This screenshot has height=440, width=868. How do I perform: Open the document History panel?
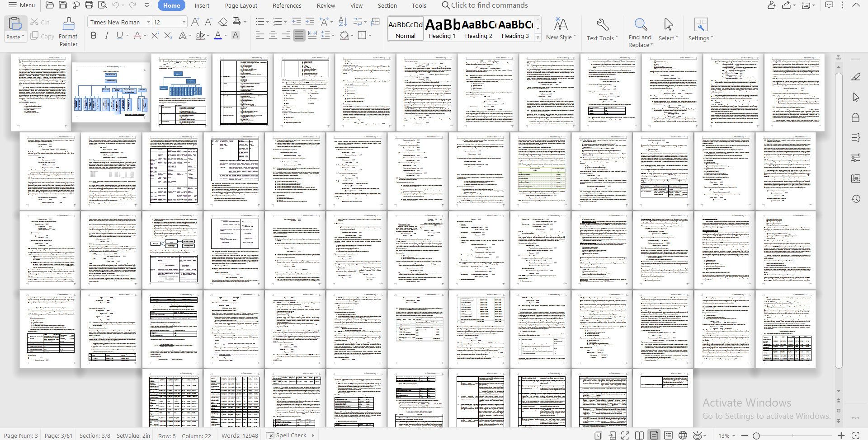click(856, 199)
